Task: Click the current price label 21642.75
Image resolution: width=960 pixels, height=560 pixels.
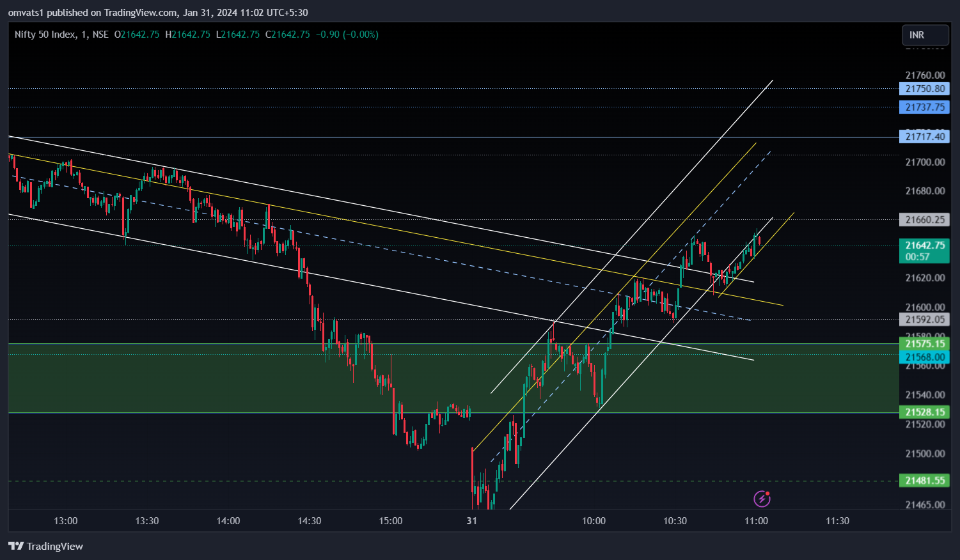Action: (925, 245)
